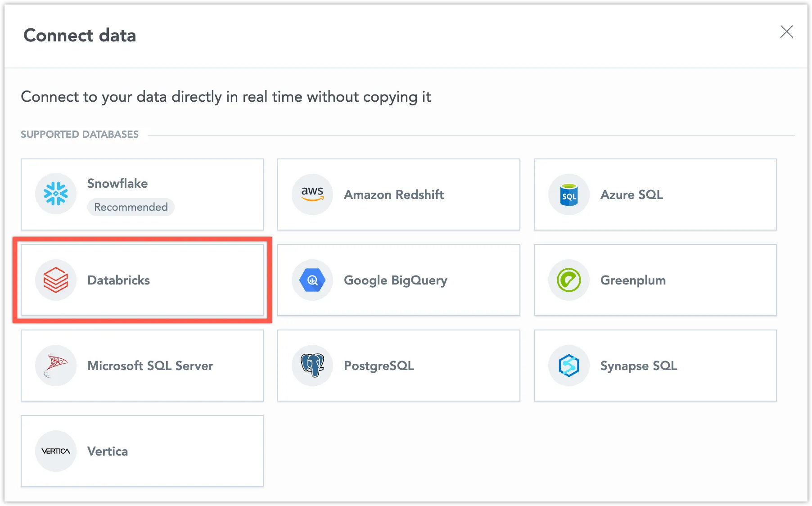Choose Google BigQuery as data source
Image resolution: width=812 pixels, height=506 pixels.
click(398, 280)
